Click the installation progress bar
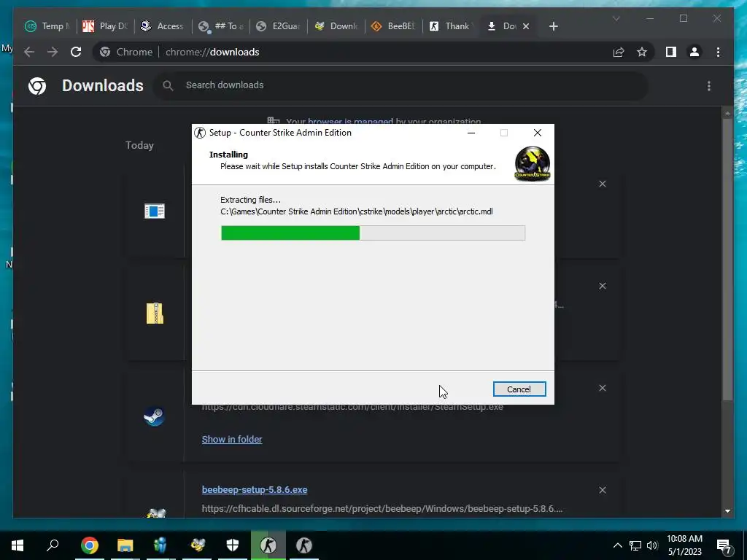Image resolution: width=747 pixels, height=560 pixels. pyautogui.click(x=373, y=233)
